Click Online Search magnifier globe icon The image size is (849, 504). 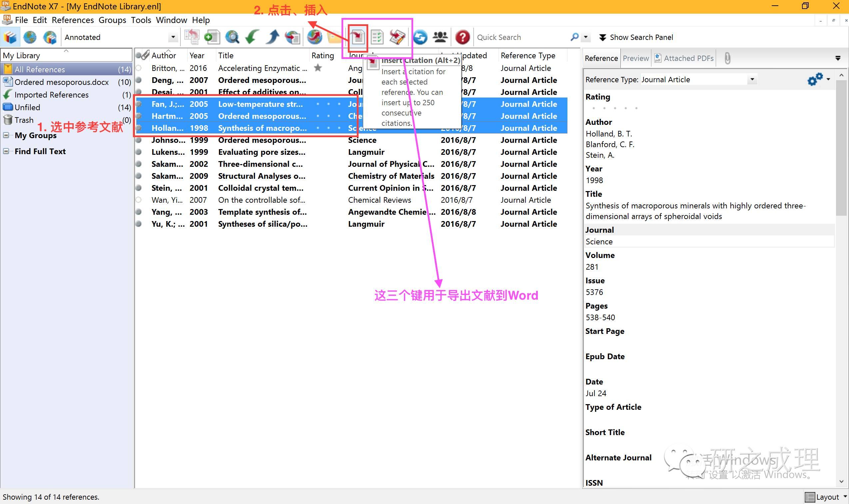232,37
